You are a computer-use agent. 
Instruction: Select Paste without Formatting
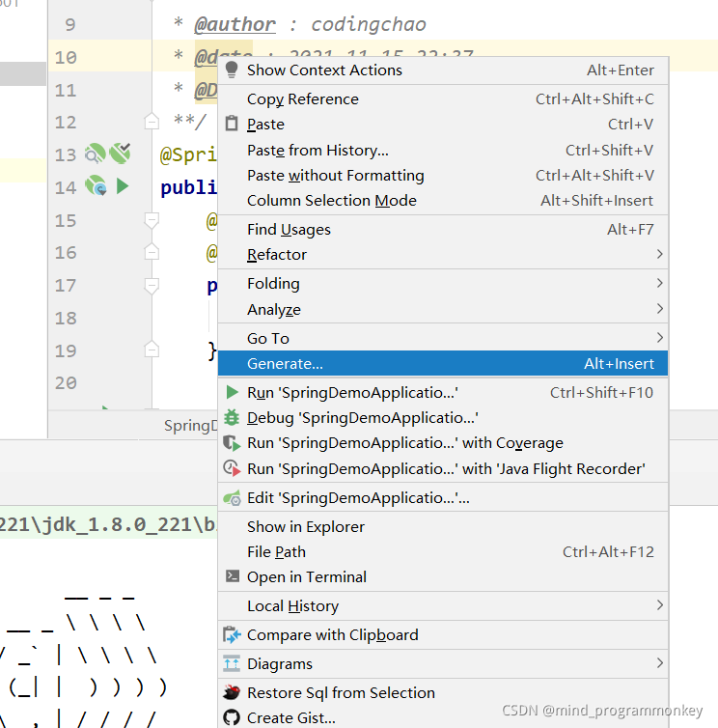[x=443, y=176]
